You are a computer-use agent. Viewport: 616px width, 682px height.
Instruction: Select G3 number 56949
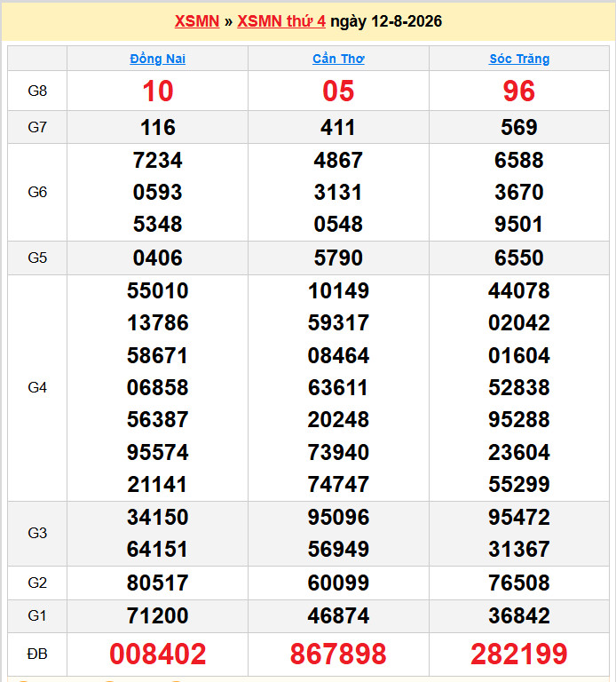click(338, 549)
